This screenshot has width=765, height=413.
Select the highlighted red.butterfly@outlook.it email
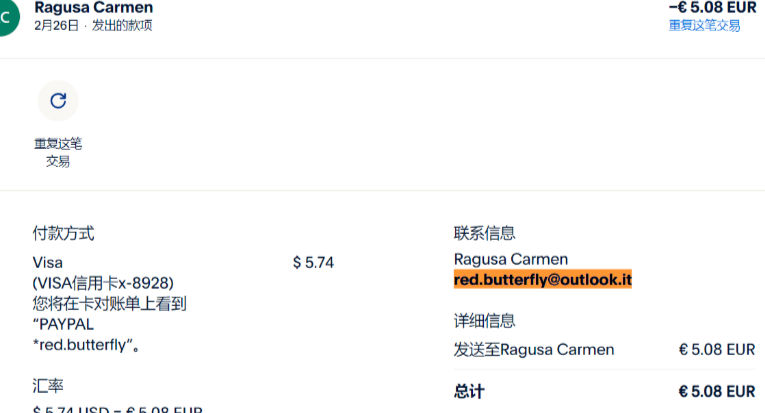point(543,279)
